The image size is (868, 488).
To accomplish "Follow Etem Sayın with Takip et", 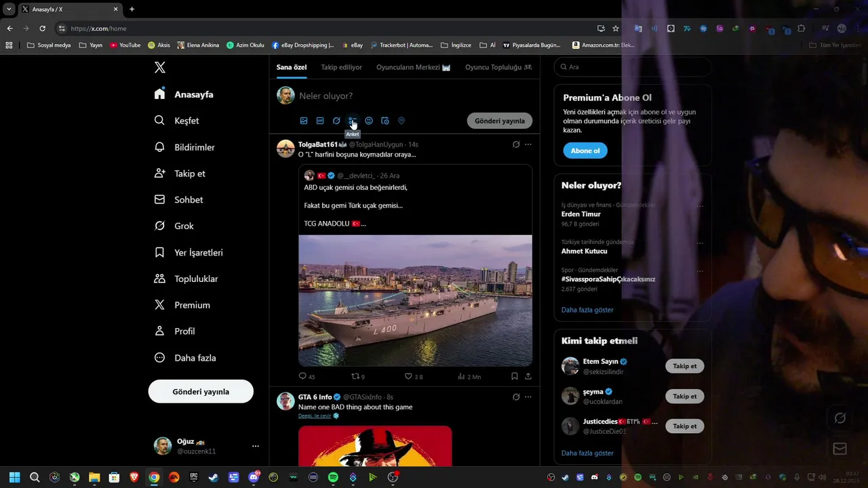I will pos(685,366).
